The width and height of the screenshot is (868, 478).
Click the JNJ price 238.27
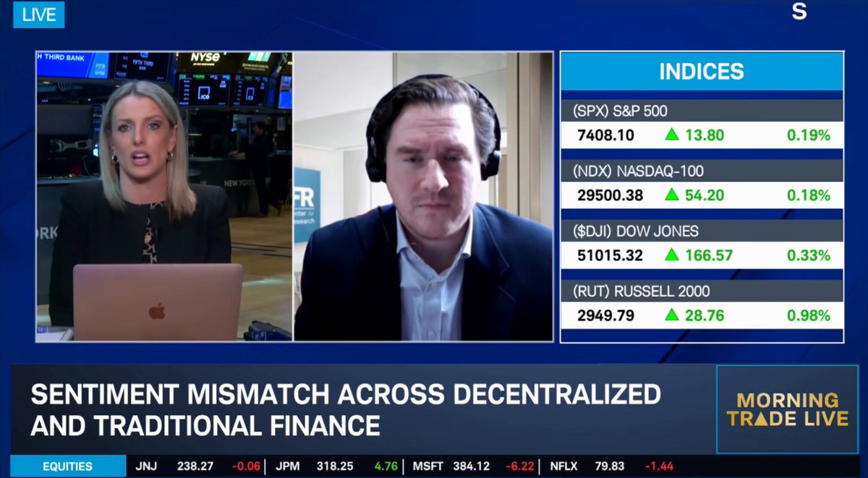196,466
